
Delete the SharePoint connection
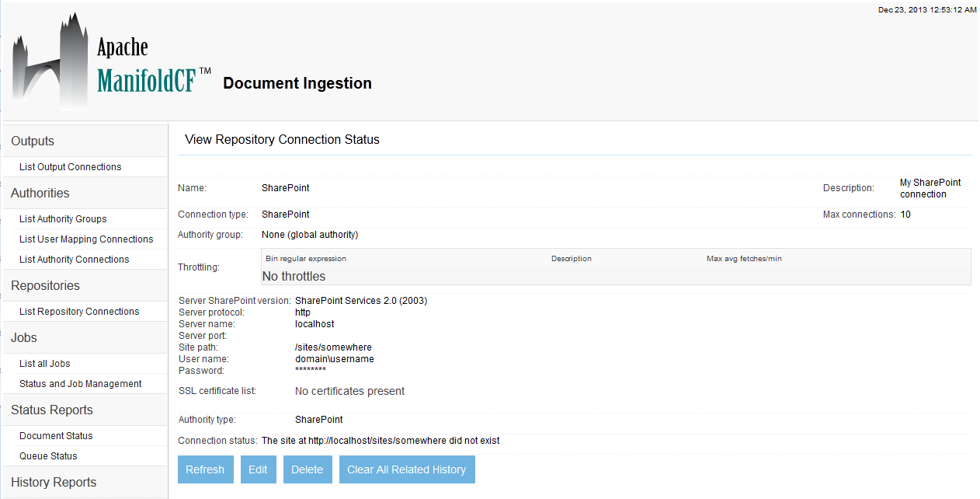[x=307, y=469]
